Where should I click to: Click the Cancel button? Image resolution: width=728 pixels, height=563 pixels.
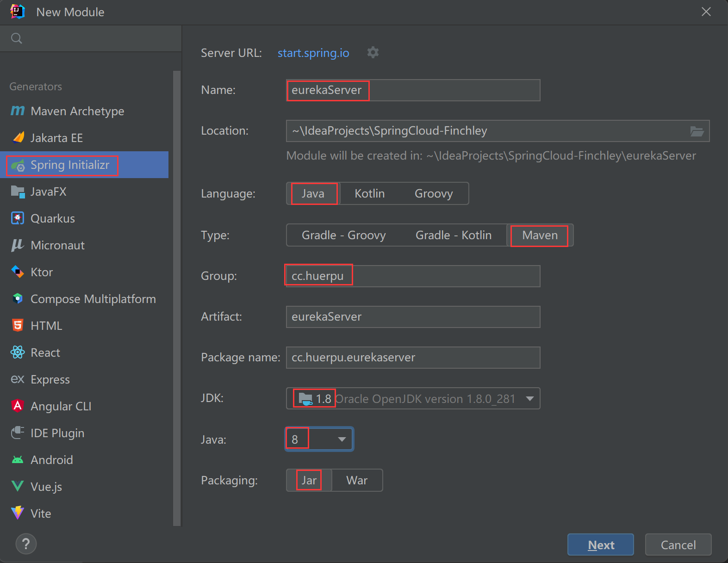point(678,544)
